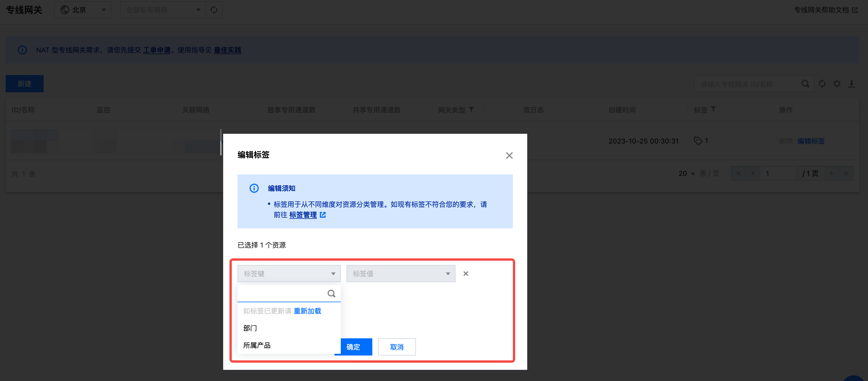Viewport: 868px width, 381px height.
Task: Open the page size 20 dropdown
Action: pos(686,174)
